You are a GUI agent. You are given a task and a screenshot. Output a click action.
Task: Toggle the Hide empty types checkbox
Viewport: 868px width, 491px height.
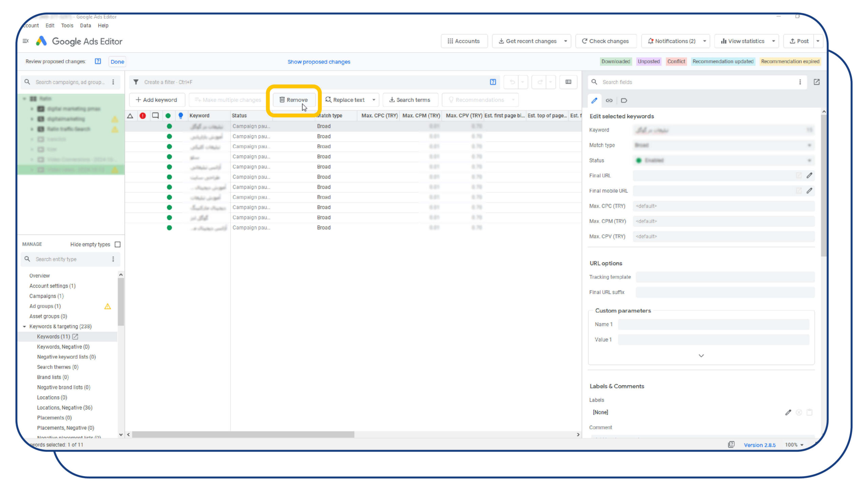click(118, 244)
